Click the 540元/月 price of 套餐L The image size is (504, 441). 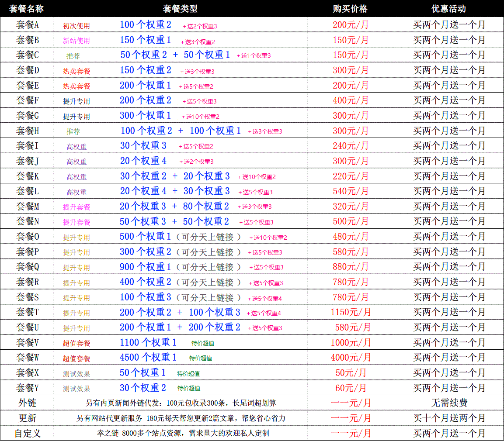[x=351, y=191]
